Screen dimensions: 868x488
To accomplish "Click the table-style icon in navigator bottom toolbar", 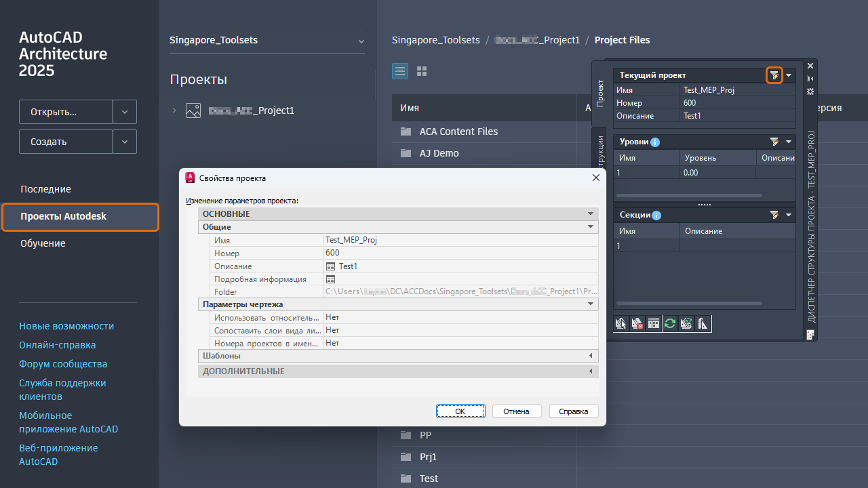I will point(654,323).
